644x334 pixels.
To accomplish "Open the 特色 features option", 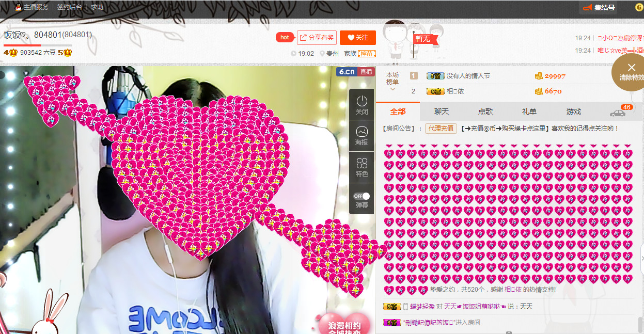I will click(x=362, y=167).
